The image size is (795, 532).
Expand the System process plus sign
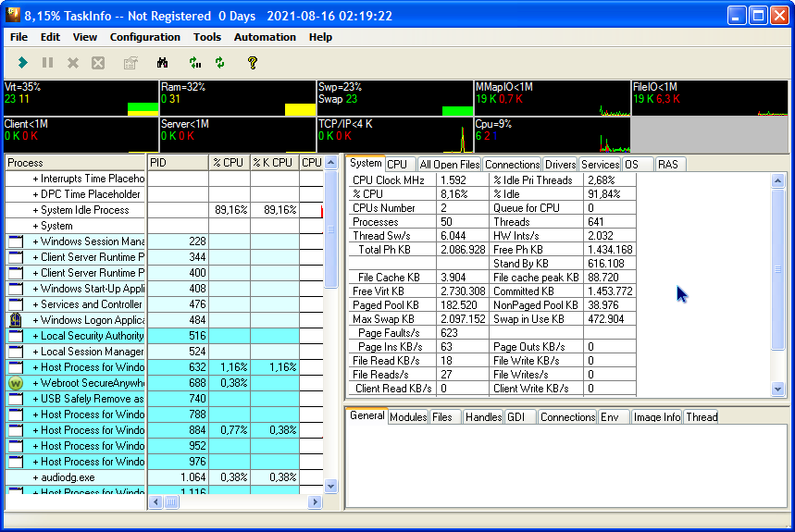point(35,226)
